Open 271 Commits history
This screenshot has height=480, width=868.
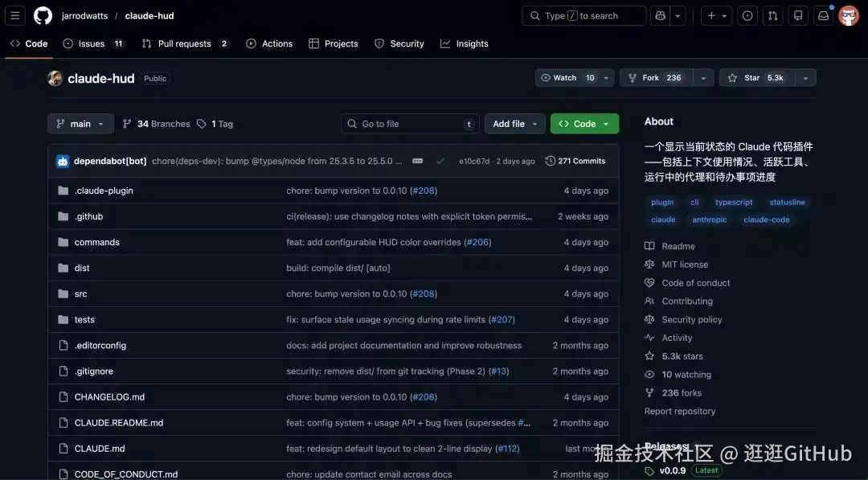575,161
